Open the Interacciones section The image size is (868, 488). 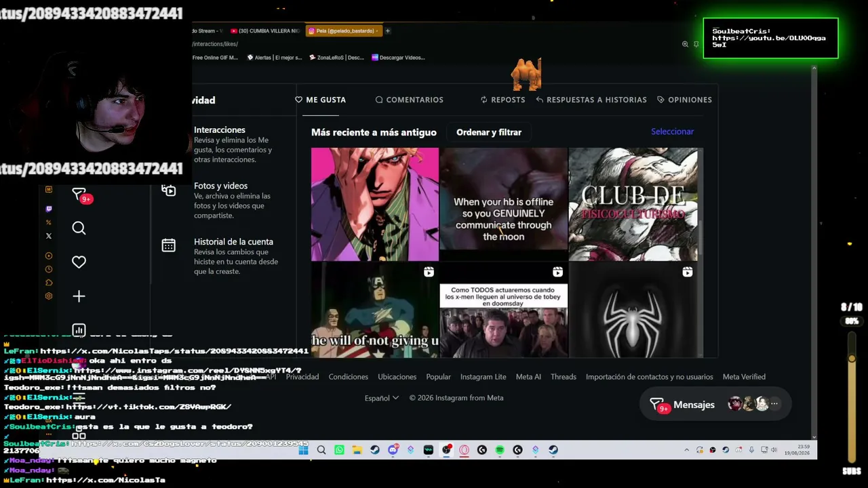235,144
